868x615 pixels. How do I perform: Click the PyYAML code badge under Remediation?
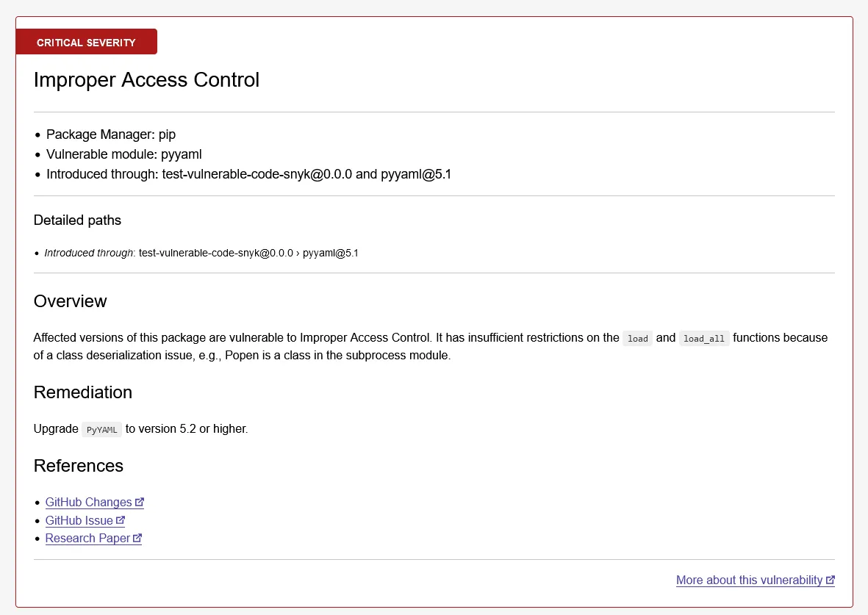[x=101, y=429]
